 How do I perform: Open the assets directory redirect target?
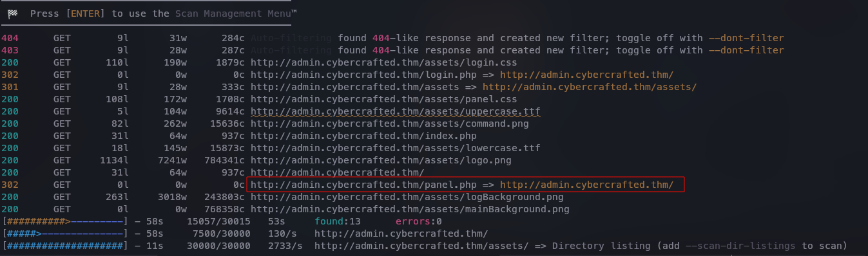(x=590, y=87)
